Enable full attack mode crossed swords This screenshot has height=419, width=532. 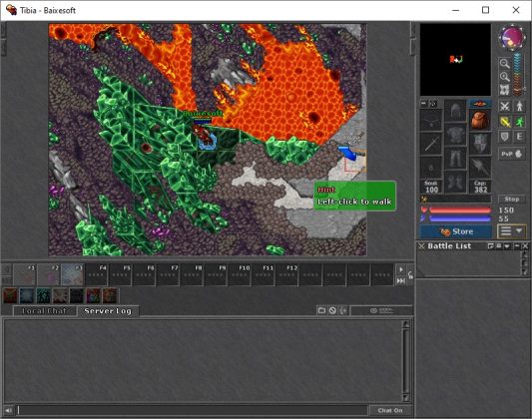[504, 106]
